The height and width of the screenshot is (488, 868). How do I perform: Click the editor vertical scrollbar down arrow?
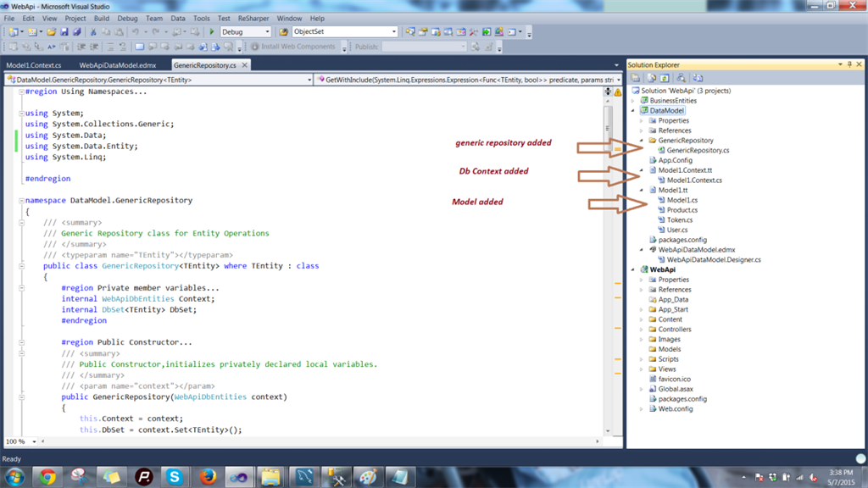point(607,430)
